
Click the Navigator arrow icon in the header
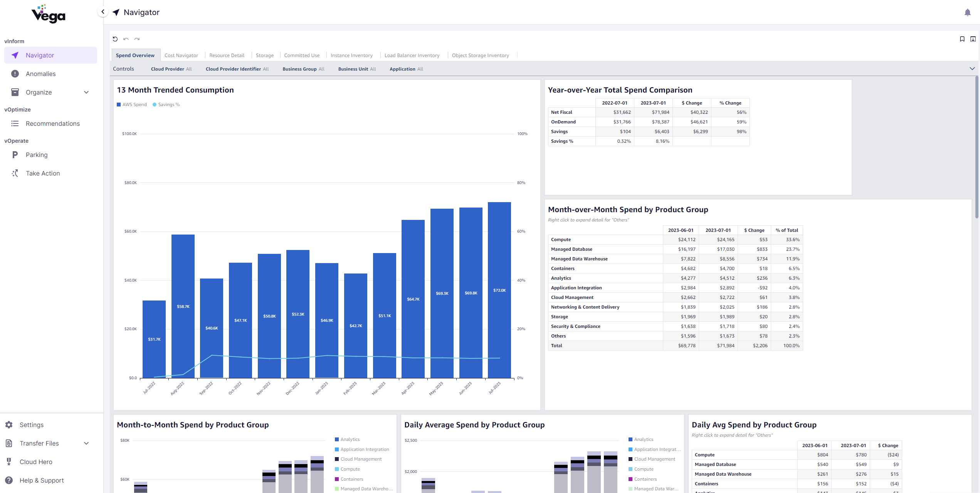pyautogui.click(x=116, y=12)
